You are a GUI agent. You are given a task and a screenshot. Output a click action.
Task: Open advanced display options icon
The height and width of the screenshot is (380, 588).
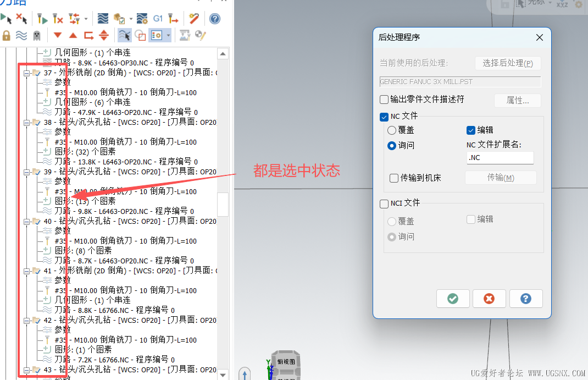157,36
